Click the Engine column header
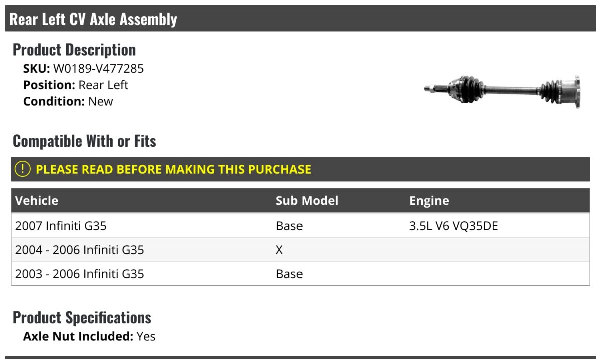 pyautogui.click(x=429, y=201)
